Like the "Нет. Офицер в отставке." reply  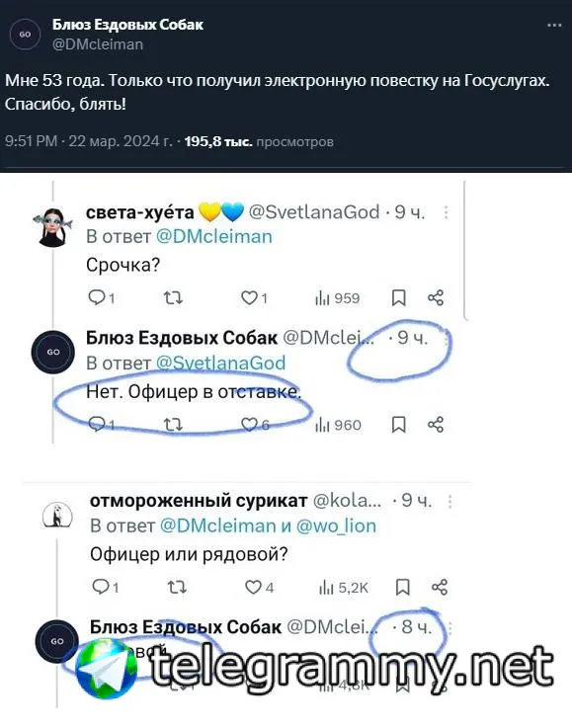pos(255,425)
